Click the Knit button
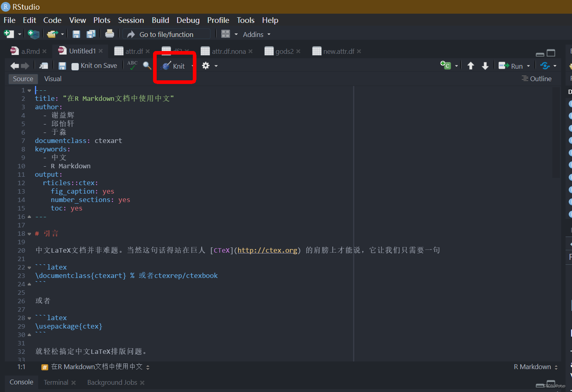572x392 pixels. click(174, 66)
